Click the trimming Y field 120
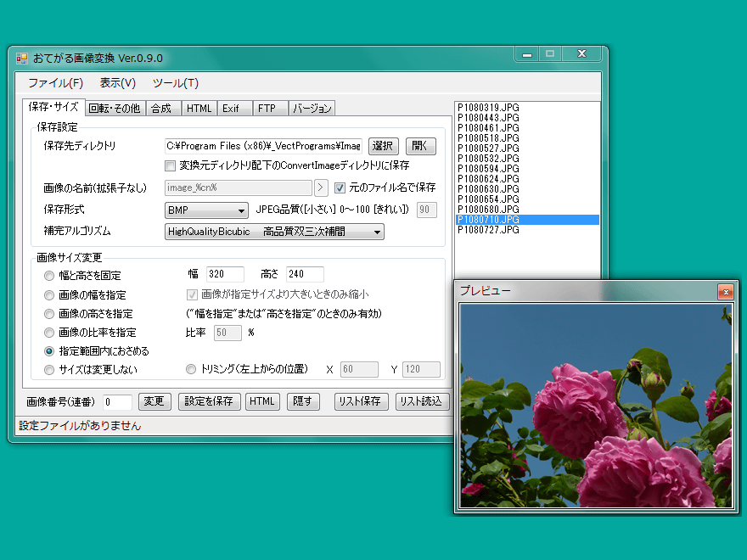The image size is (747, 560). 421,369
